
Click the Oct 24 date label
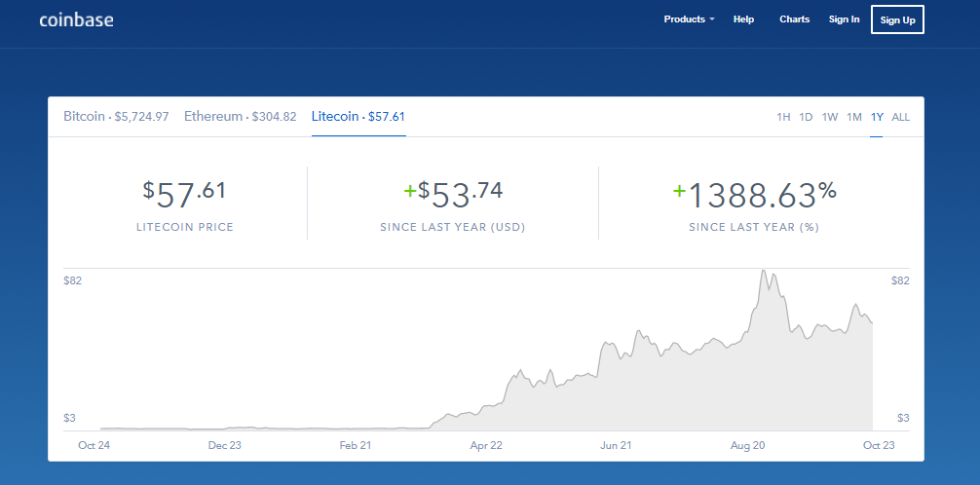click(93, 445)
